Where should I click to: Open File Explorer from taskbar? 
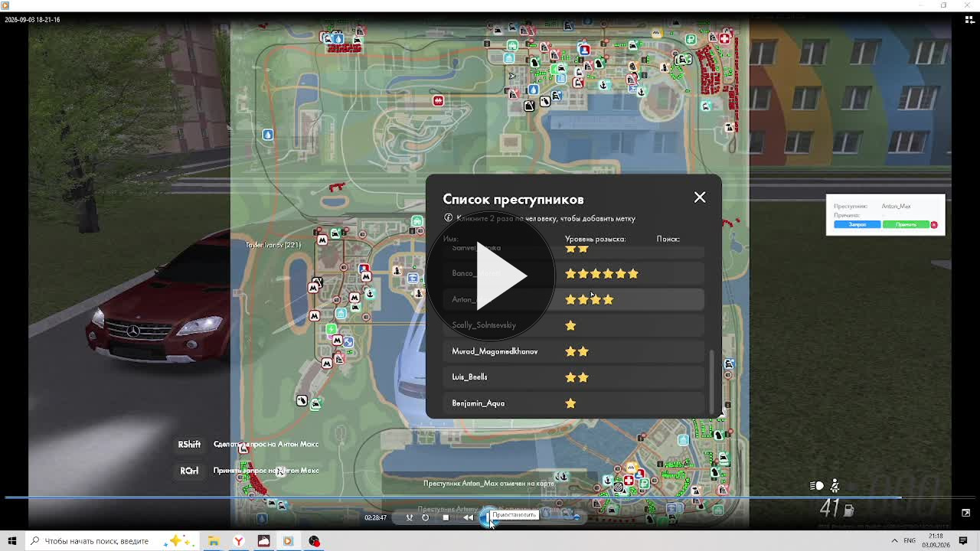[214, 541]
